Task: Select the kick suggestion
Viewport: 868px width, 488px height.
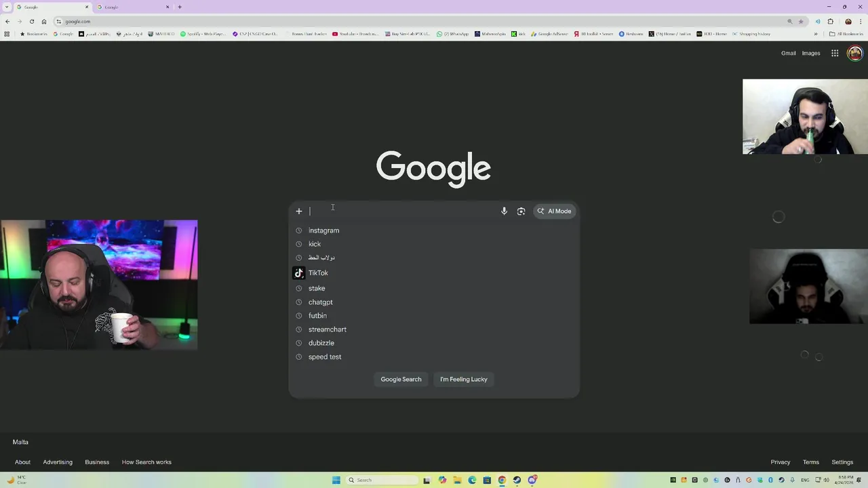Action: point(434,244)
